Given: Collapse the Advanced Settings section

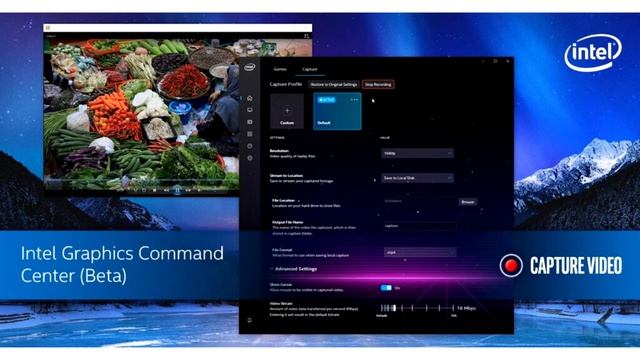Looking at the screenshot, I should (x=293, y=269).
